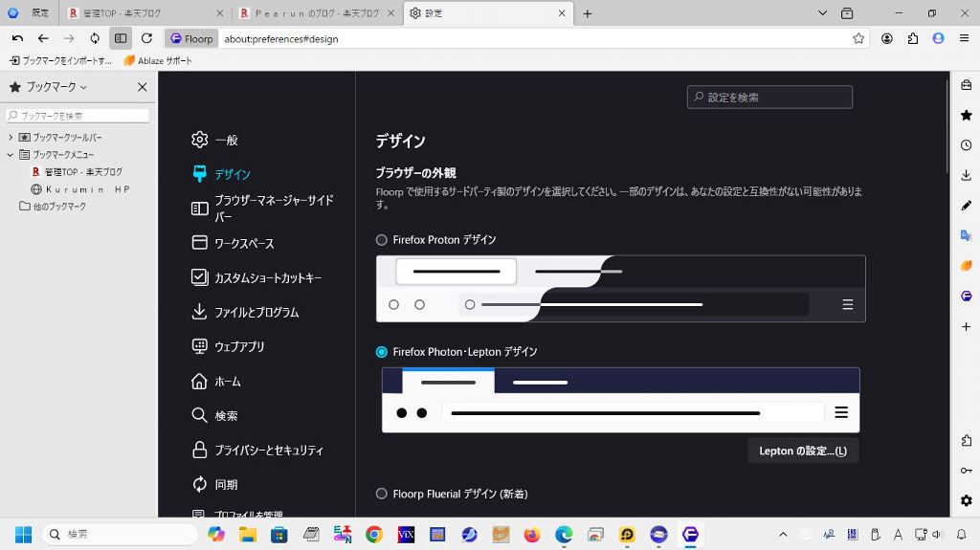The width and height of the screenshot is (980, 550).
Task: Open downloads panel in right sidebar
Action: point(966,175)
